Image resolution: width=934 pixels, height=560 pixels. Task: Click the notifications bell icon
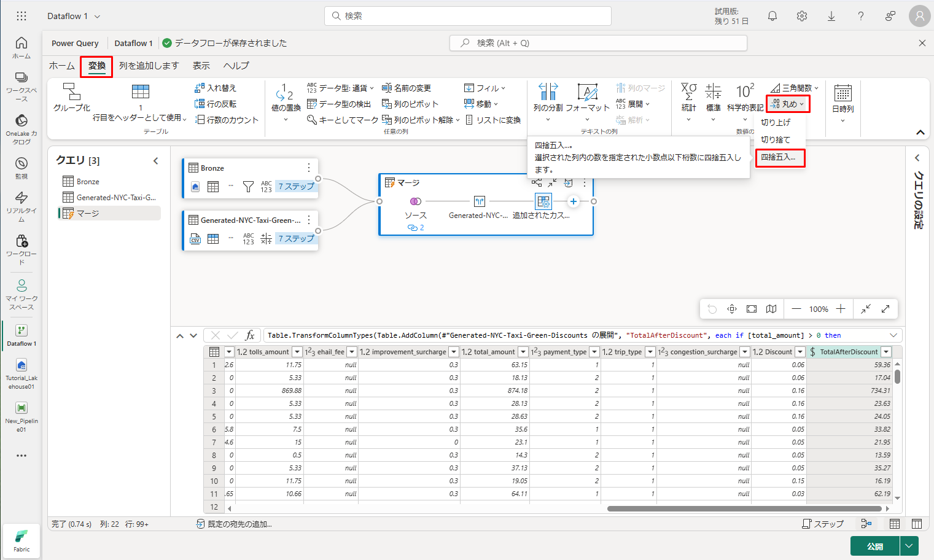tap(772, 17)
